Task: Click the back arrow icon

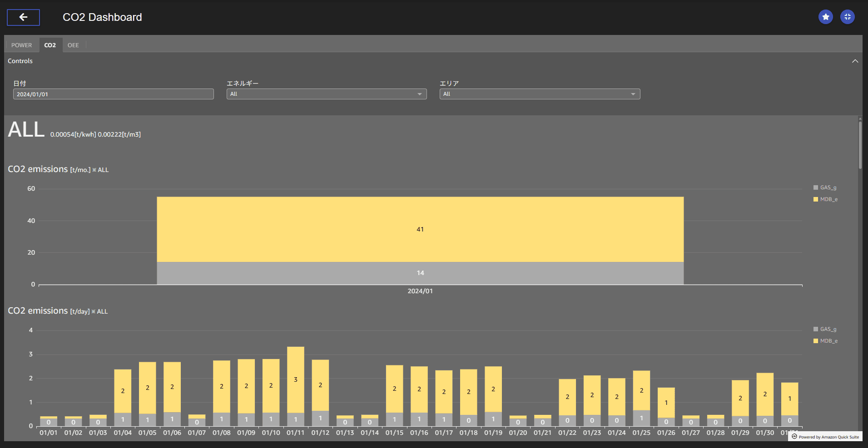Action: pyautogui.click(x=23, y=17)
